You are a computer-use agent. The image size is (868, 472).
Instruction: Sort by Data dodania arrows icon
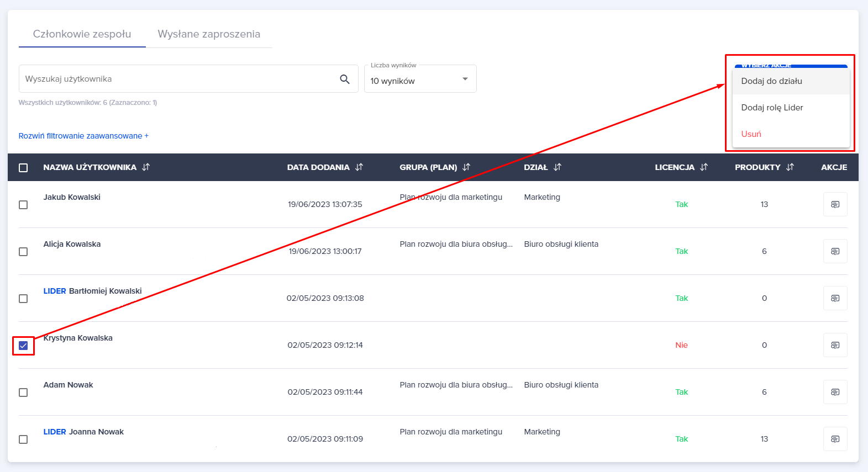pos(359,167)
